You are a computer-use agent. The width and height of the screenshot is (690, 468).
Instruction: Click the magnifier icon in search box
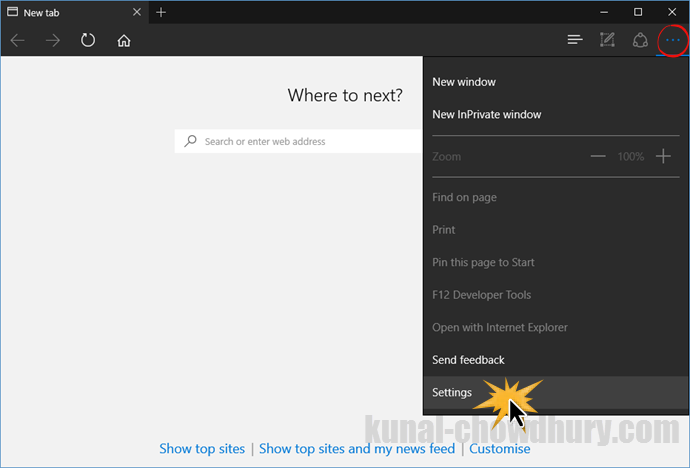point(190,141)
